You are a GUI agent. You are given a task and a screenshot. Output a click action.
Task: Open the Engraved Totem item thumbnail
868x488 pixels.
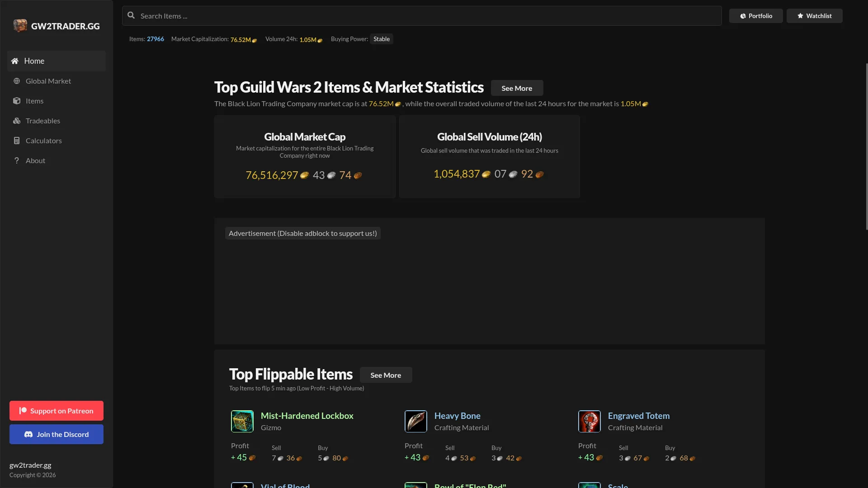coord(590,421)
